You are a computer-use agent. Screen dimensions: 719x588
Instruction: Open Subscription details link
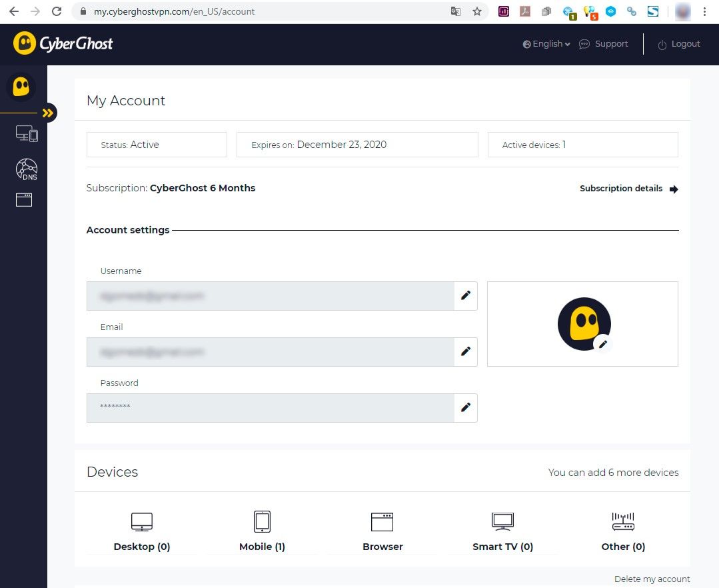(628, 189)
